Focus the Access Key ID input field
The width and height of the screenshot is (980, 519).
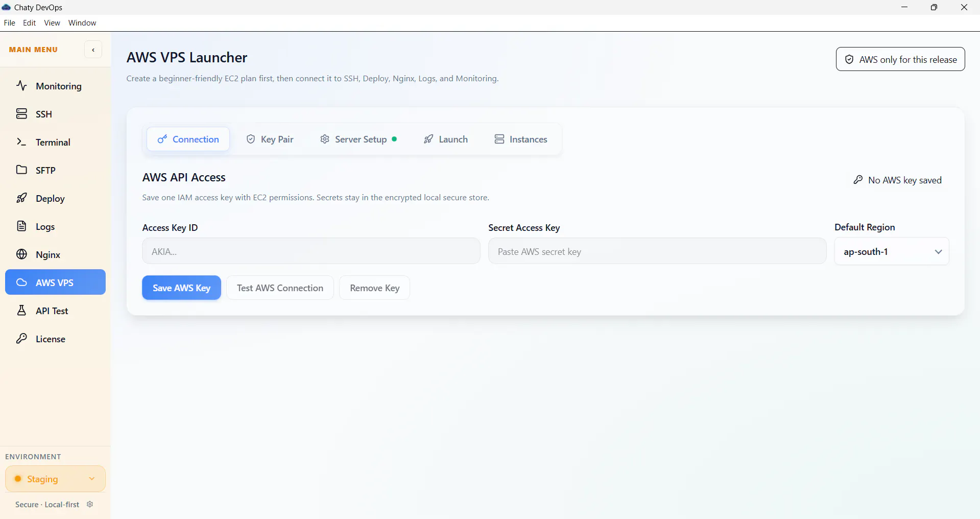point(311,251)
